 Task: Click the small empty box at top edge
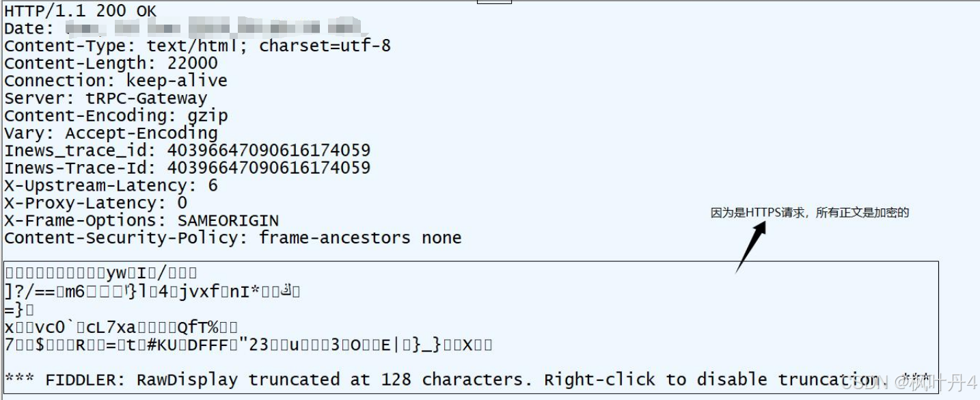coord(494,2)
